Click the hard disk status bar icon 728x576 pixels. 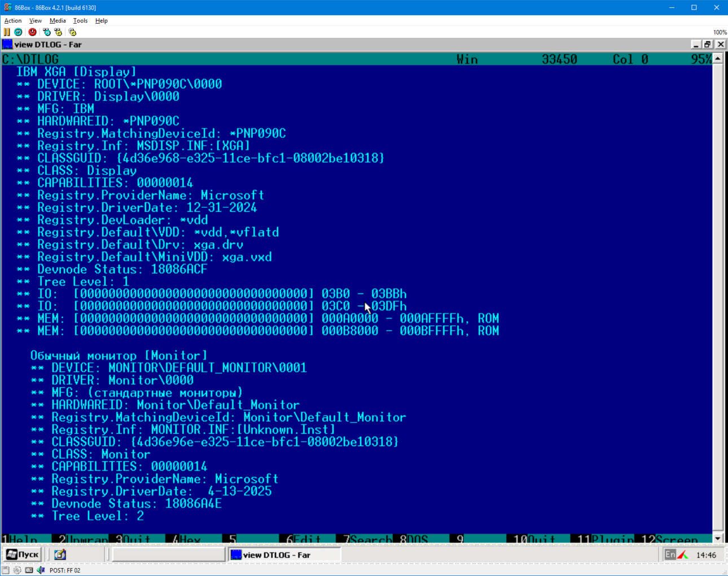click(x=29, y=570)
